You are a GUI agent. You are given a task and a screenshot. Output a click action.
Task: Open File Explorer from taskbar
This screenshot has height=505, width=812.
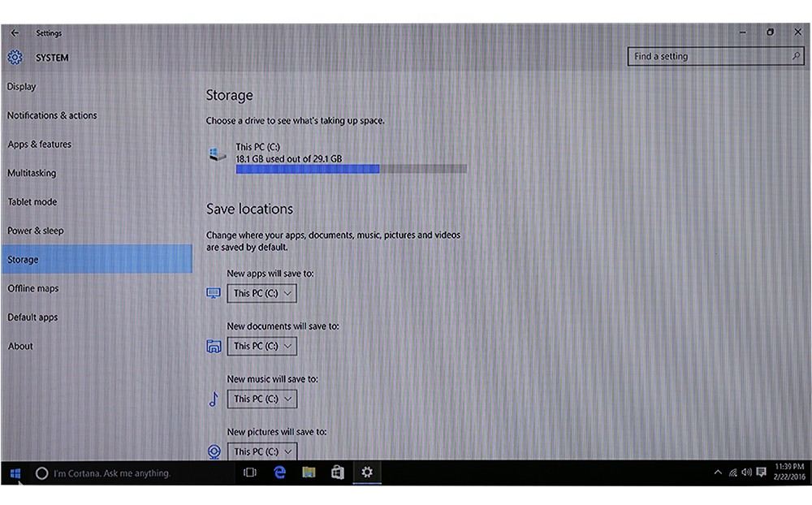[x=309, y=473]
